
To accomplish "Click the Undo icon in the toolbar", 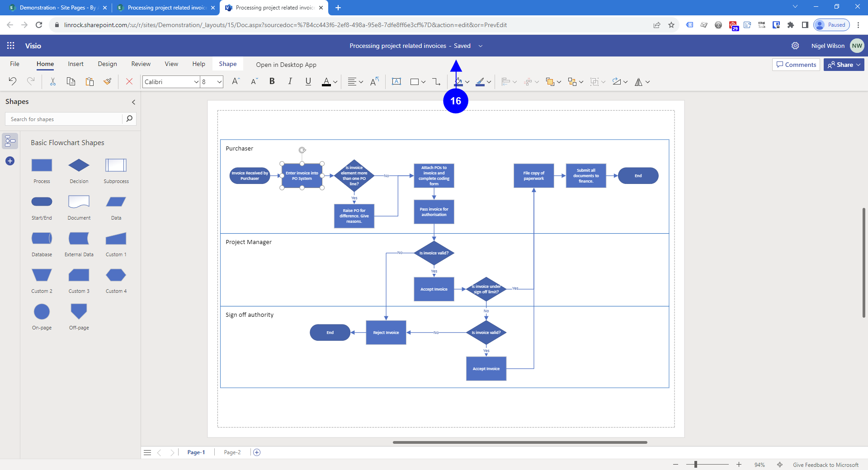I will (13, 81).
